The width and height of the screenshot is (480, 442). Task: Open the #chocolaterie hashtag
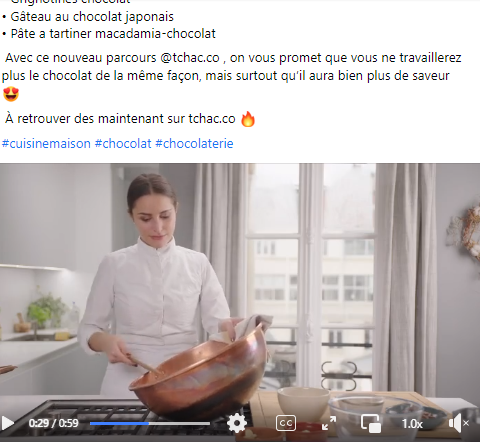194,144
